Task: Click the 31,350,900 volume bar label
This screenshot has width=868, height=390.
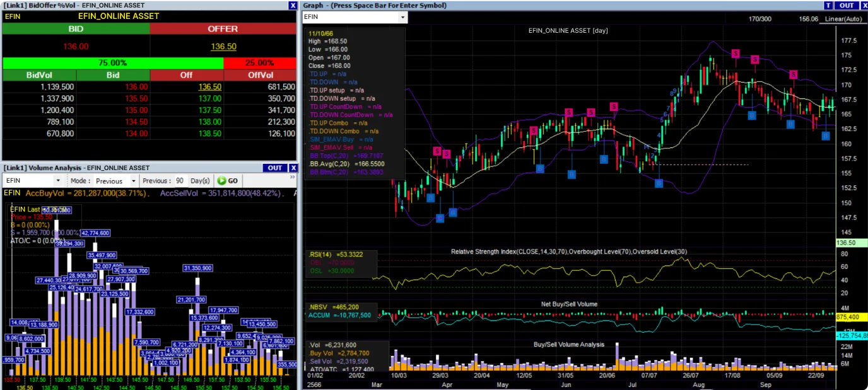Action: click(x=197, y=268)
